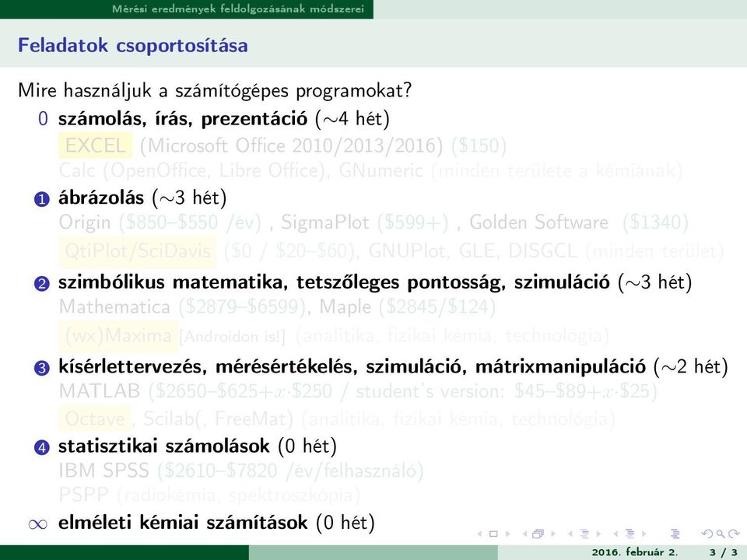The image size is (747, 560).
Task: Click bullet number 4 circle for 'statisztikai számolások'
Action: pos(42,448)
